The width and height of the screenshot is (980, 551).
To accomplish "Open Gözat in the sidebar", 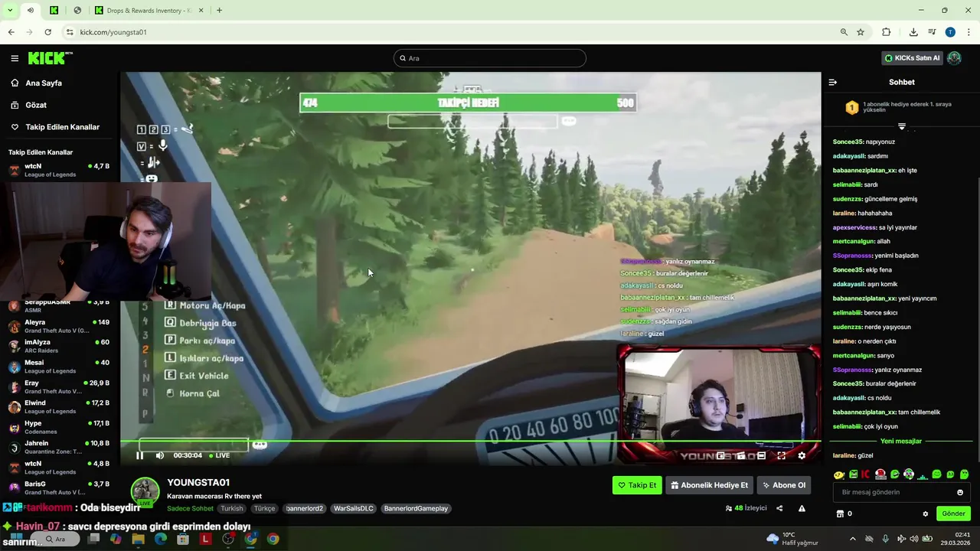I will coord(28,105).
